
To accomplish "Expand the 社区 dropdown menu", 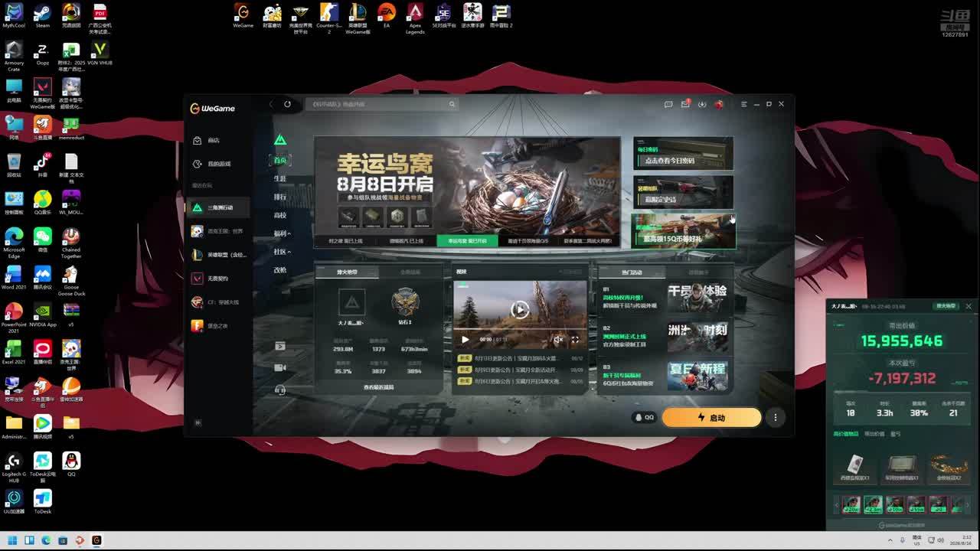I will [282, 252].
